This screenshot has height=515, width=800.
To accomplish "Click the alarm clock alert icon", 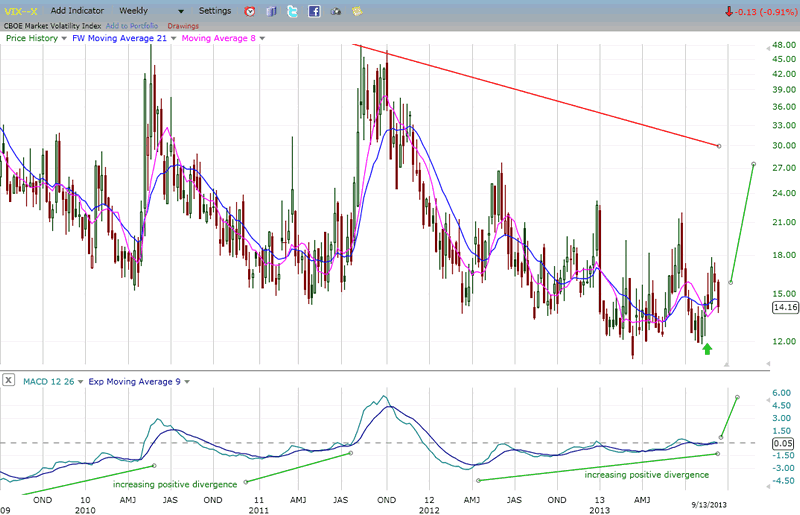I will [249, 11].
